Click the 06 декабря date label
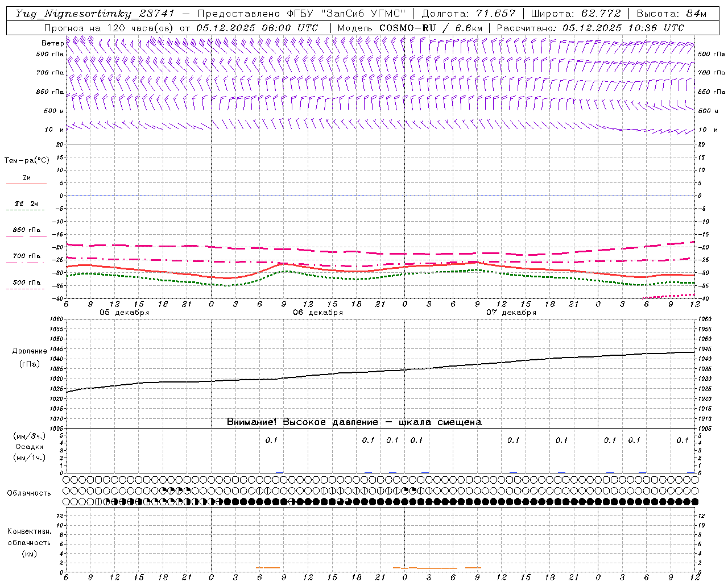Viewport: 728px width, 582px height. pyautogui.click(x=318, y=313)
